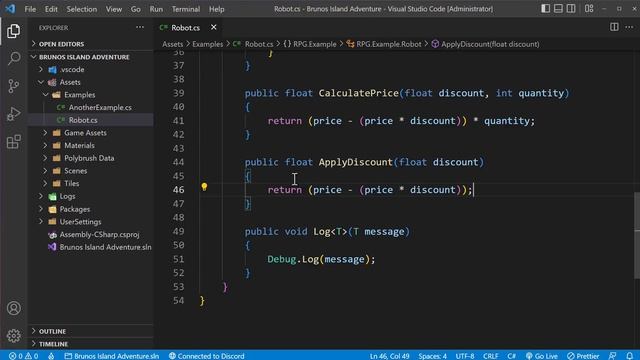640x360 pixels.
Task: Open the Edit menu
Action: point(51,9)
